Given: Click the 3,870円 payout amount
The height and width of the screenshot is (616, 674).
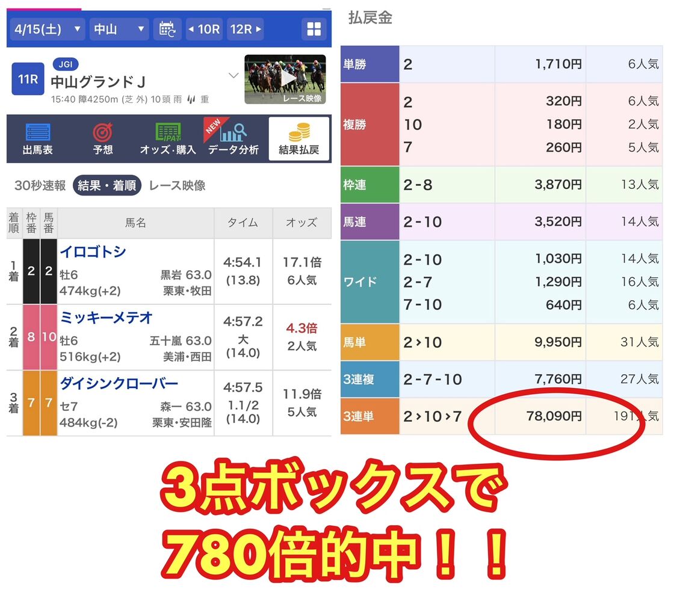Looking at the screenshot, I should pos(558,185).
